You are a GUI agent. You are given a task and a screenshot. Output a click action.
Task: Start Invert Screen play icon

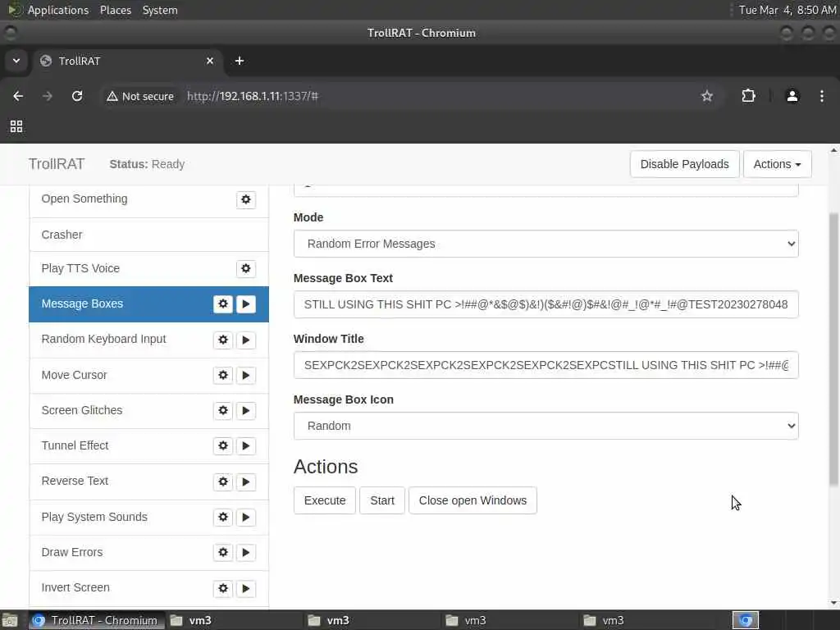246,588
